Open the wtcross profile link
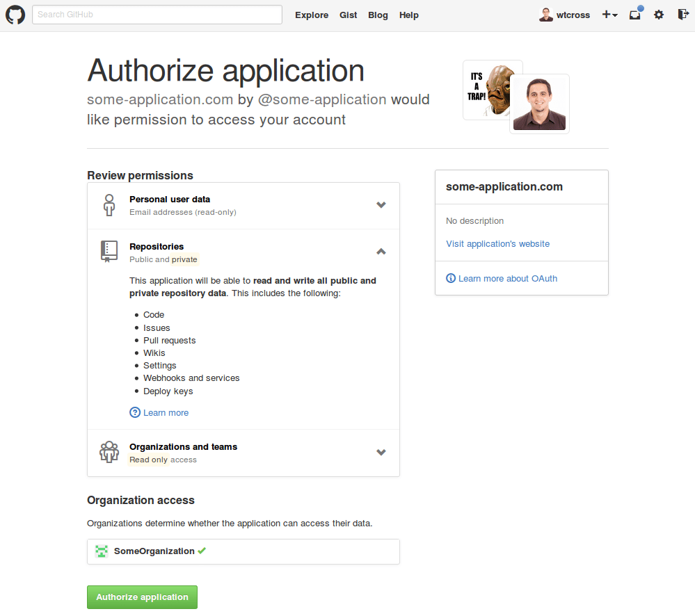Image resolution: width=695 pixels, height=616 pixels. click(x=573, y=15)
